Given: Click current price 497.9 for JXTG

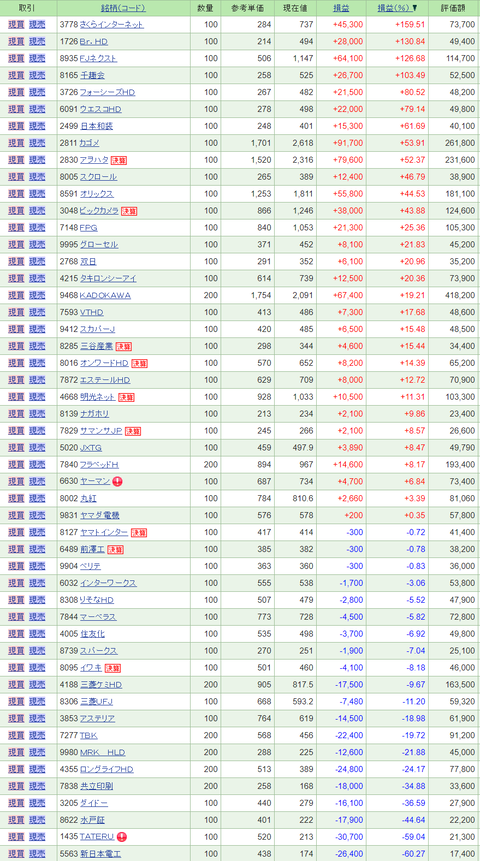Looking at the screenshot, I should coord(304,448).
